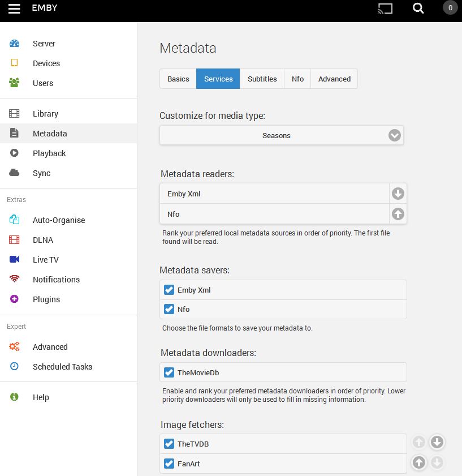
Task: Switch to the Subtitles tab
Action: (262, 79)
